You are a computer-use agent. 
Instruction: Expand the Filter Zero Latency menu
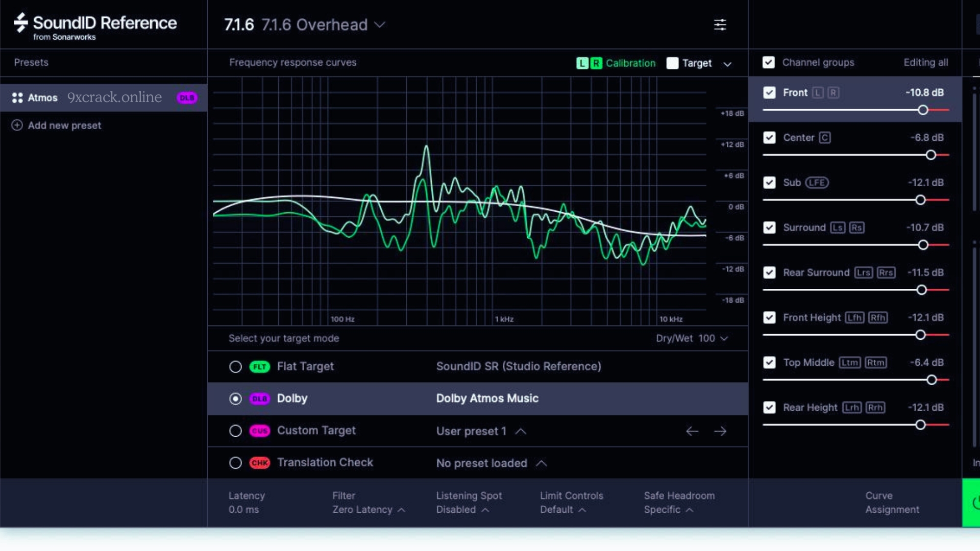pyautogui.click(x=369, y=510)
